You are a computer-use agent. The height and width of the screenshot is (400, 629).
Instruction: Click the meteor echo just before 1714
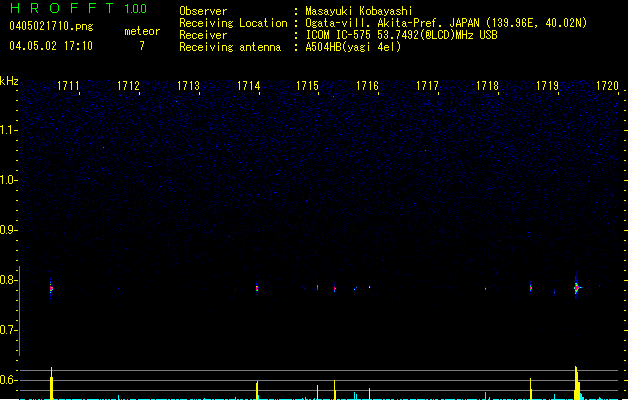click(257, 288)
